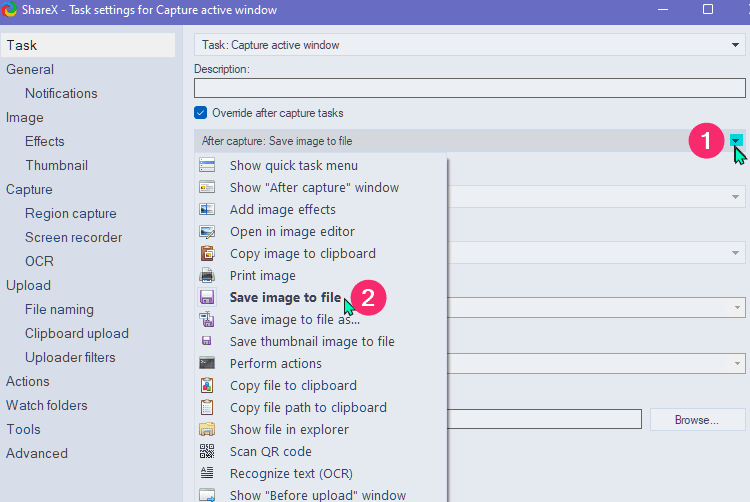The width and height of the screenshot is (750, 502).
Task: Choose Scan QR code entry
Action: (321, 451)
